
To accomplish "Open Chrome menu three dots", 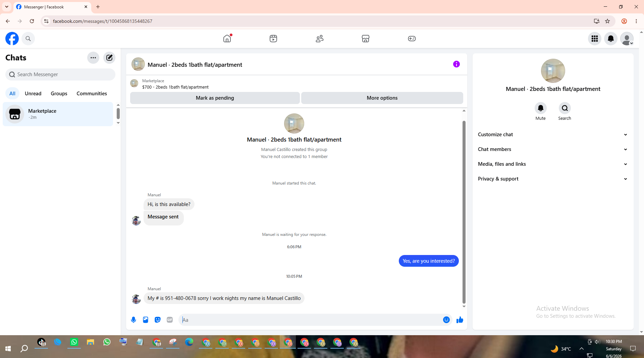I will [636, 21].
